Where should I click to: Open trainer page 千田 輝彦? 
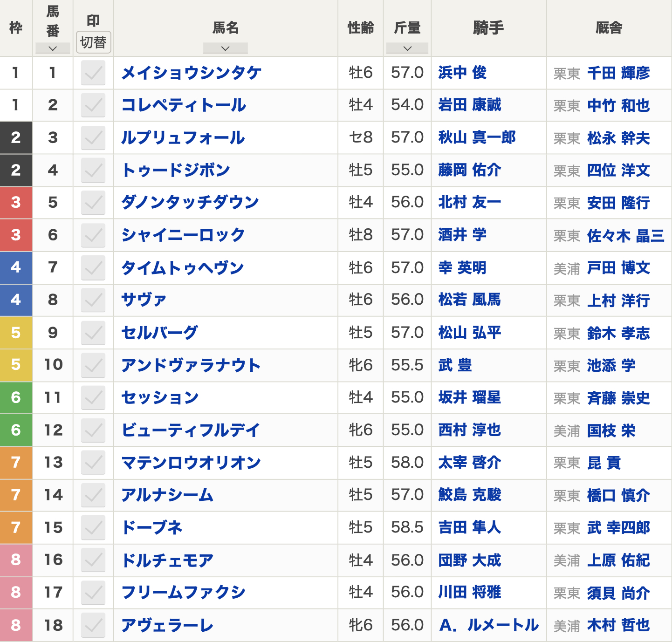[618, 73]
